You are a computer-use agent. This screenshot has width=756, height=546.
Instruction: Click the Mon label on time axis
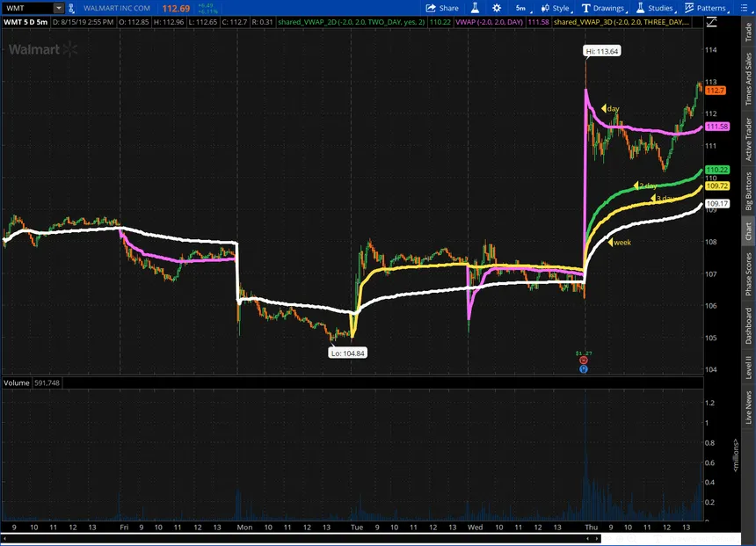coord(244,528)
